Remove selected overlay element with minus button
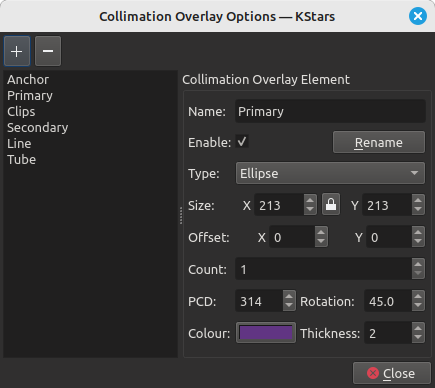 (48, 51)
